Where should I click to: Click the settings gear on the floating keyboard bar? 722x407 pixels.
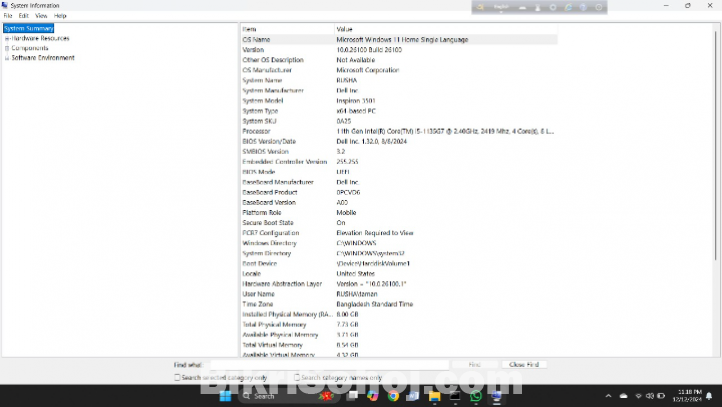[553, 7]
